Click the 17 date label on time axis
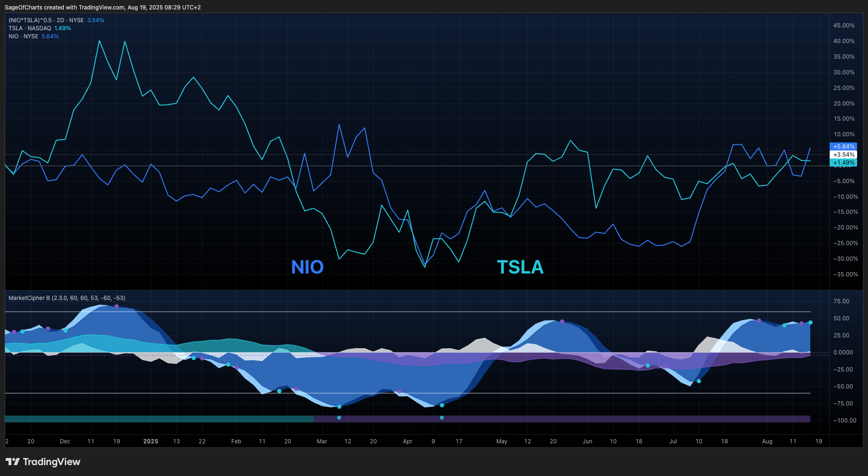This screenshot has height=476, width=868. (459, 441)
